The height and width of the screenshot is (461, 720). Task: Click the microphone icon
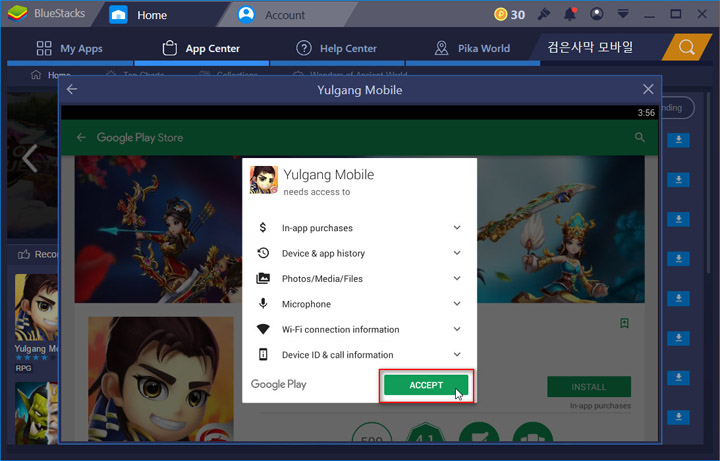pos(263,304)
